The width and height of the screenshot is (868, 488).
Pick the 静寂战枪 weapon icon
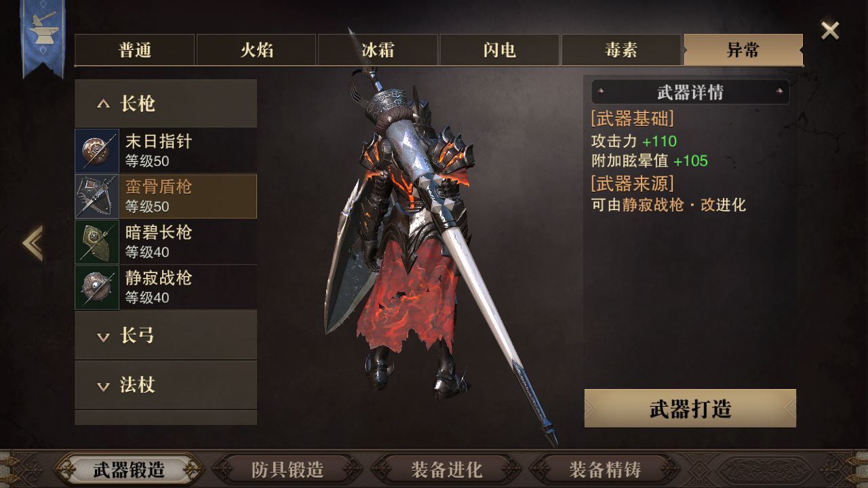click(97, 287)
